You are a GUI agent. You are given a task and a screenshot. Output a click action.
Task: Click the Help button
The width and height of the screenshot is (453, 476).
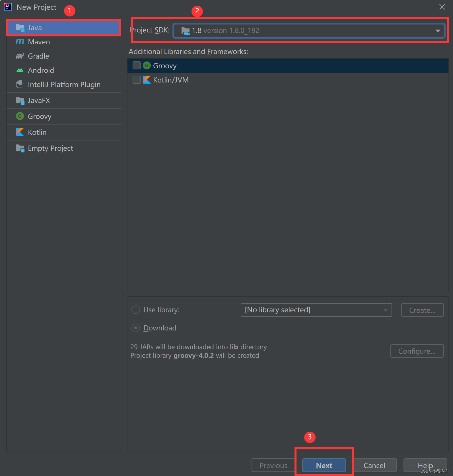[x=425, y=465]
